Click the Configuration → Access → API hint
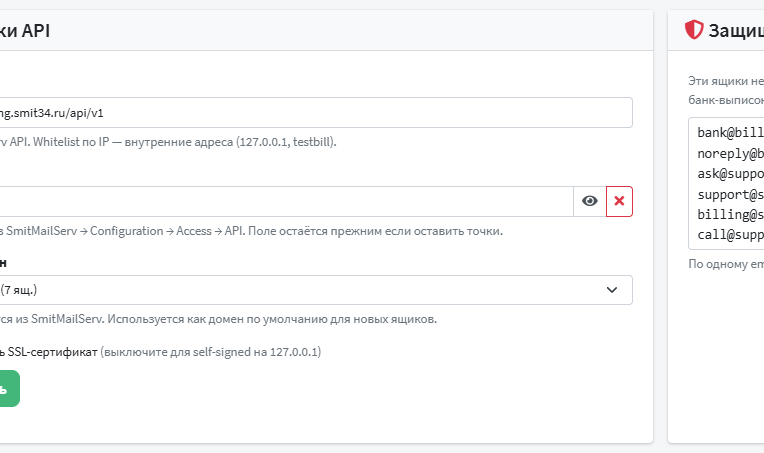This screenshot has height=453, width=764. (251, 231)
